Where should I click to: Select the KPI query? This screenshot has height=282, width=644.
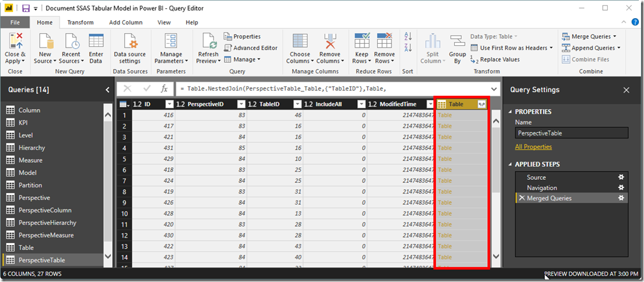click(x=53, y=122)
